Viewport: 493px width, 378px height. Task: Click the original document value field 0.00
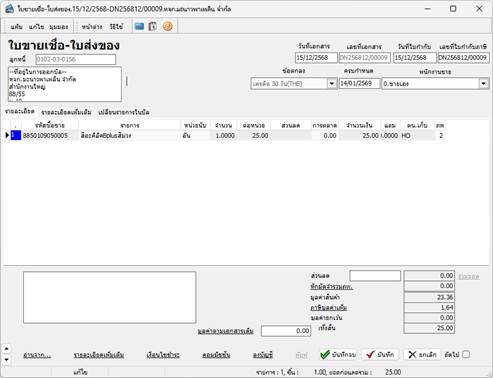286,331
